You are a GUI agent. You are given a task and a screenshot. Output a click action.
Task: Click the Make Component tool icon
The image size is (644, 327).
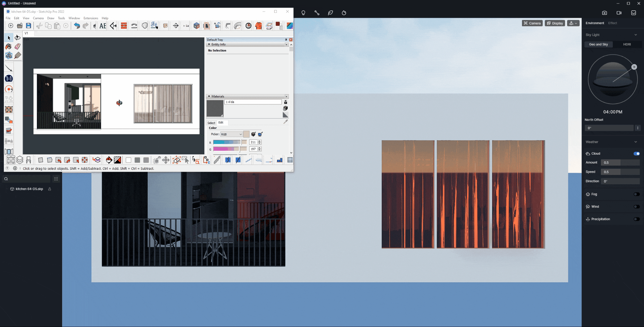pos(9,55)
